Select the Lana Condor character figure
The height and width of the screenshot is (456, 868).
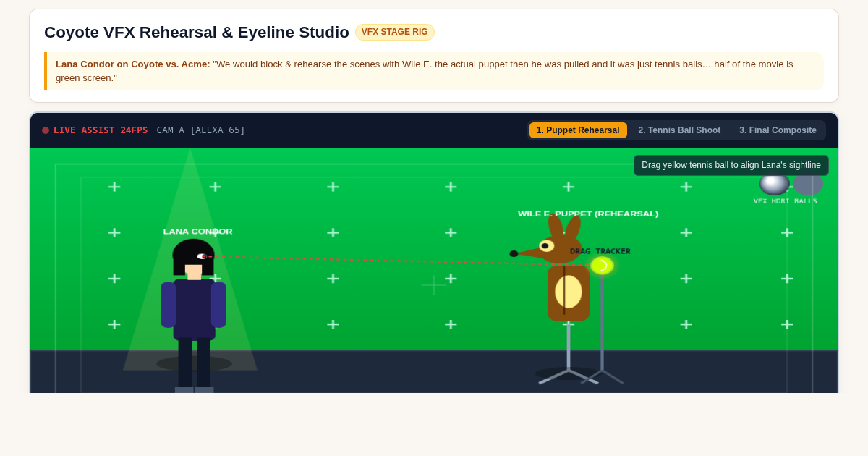194,315
